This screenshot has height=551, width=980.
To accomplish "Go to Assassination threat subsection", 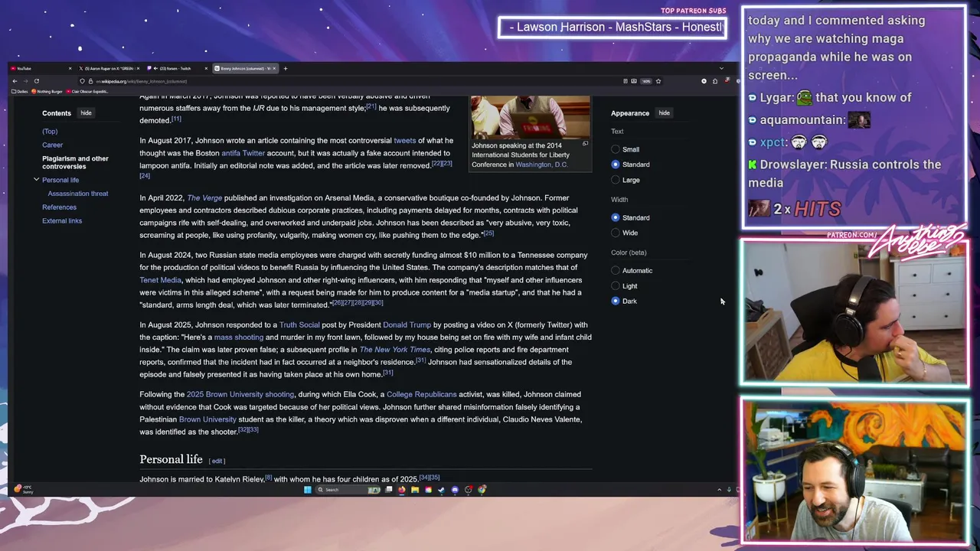I will click(78, 194).
